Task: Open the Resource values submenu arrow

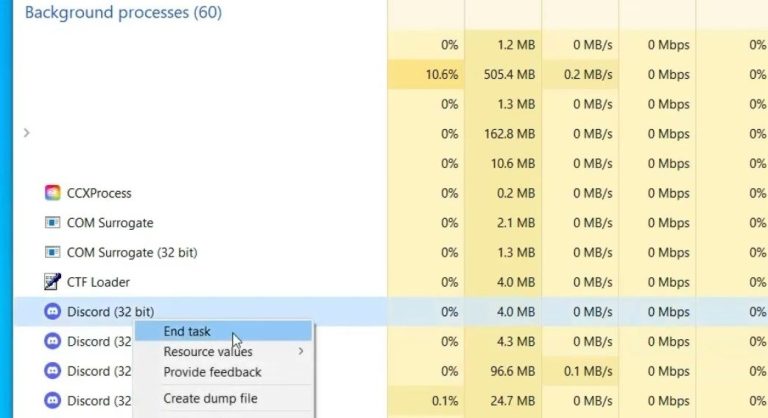Action: click(301, 351)
